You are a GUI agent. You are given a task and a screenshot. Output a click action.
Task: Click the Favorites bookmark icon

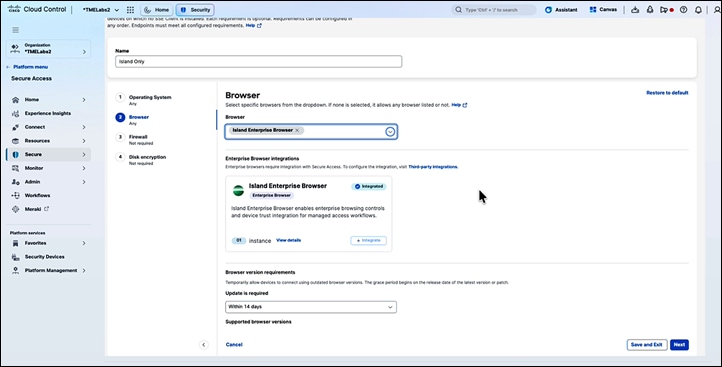[x=16, y=243]
